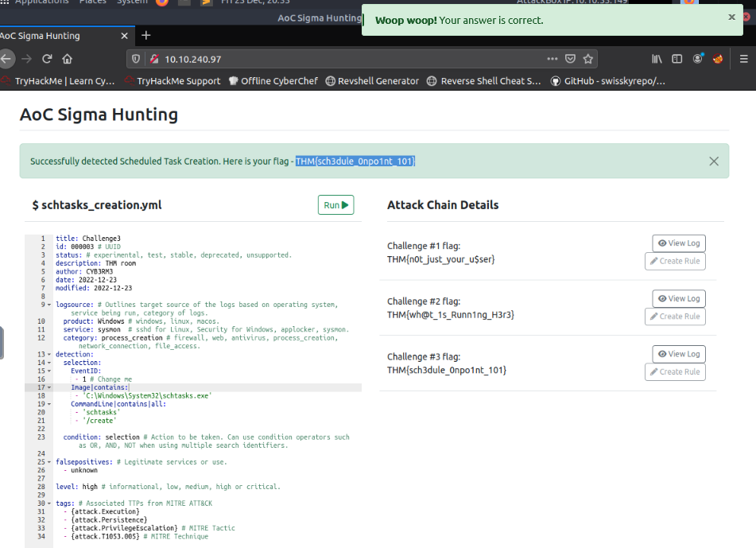Create Rule for Challenge #2
The image size is (756, 548).
(x=675, y=317)
